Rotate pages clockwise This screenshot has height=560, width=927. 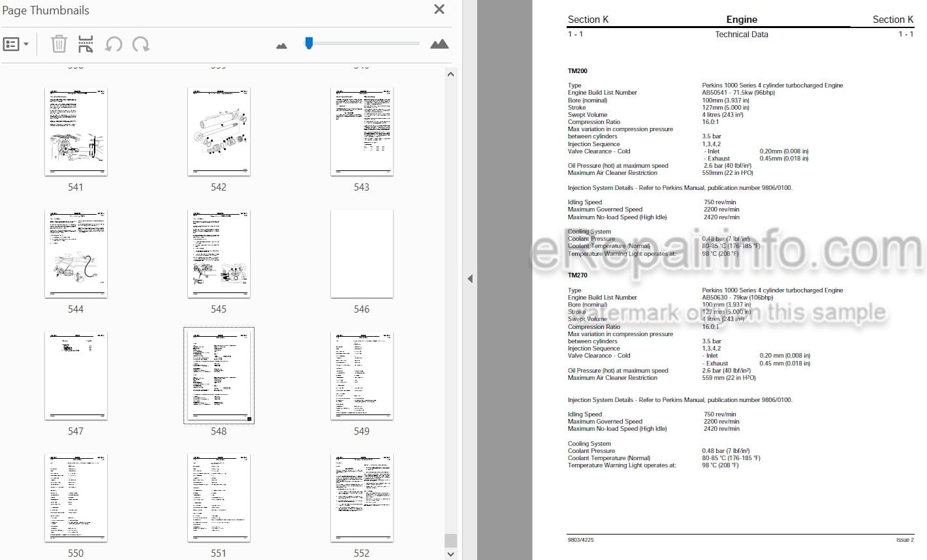141,44
